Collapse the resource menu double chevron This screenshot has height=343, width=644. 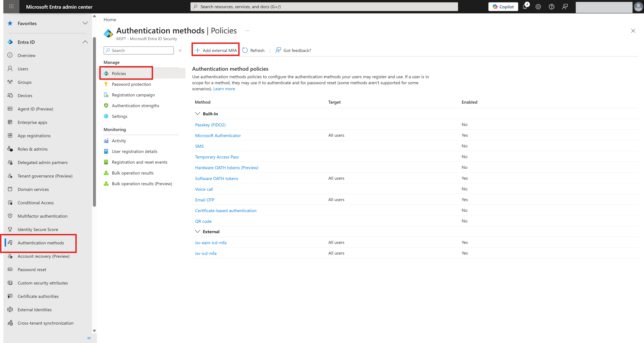[180, 50]
